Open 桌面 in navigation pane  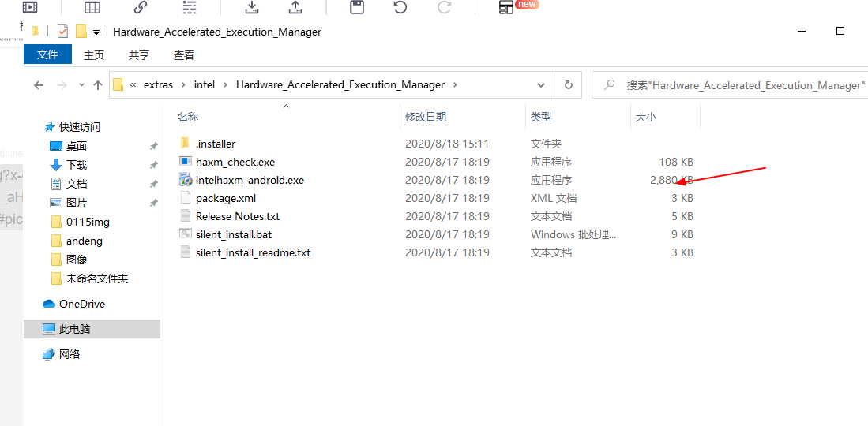pyautogui.click(x=77, y=146)
